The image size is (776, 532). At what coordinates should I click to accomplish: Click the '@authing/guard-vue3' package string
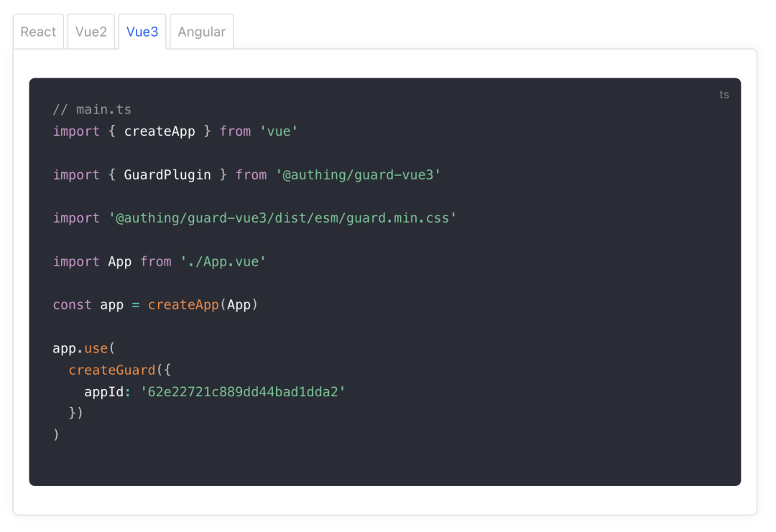point(358,174)
